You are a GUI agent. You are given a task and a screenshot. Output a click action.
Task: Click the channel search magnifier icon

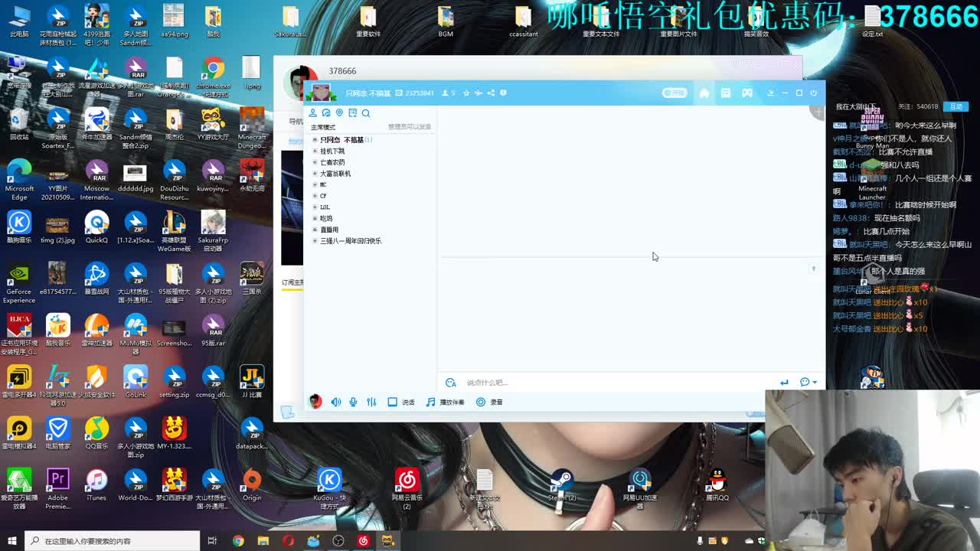366,113
